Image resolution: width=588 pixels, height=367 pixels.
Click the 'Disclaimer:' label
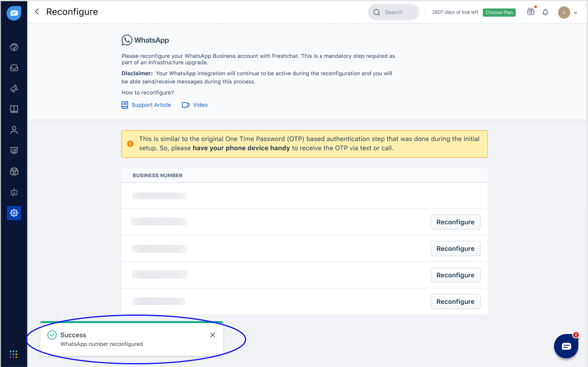click(x=137, y=74)
